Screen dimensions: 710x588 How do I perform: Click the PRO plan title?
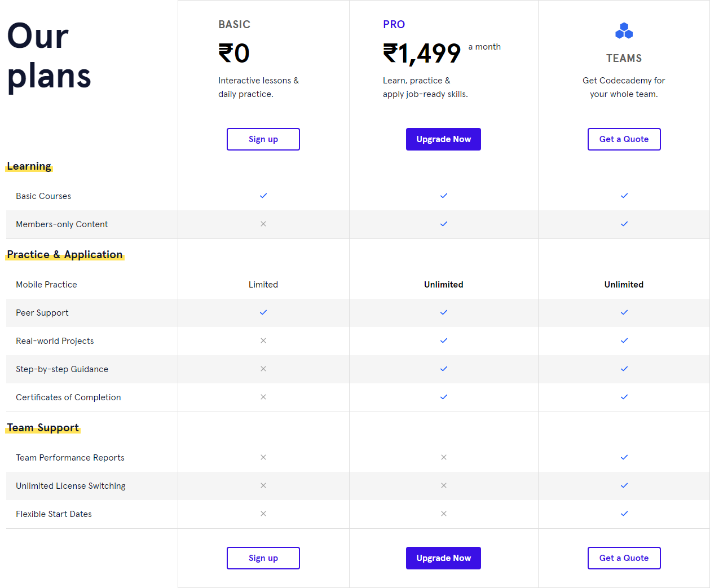tap(394, 24)
